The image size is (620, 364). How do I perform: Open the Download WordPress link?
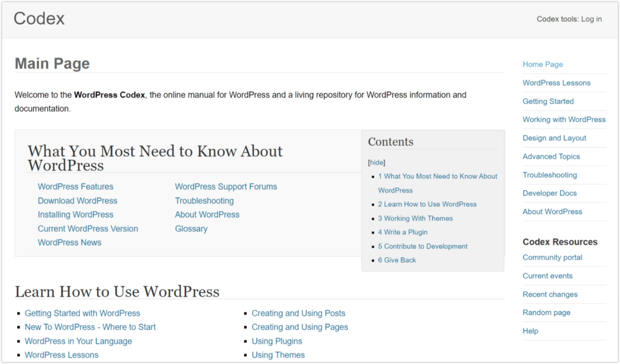tap(77, 201)
